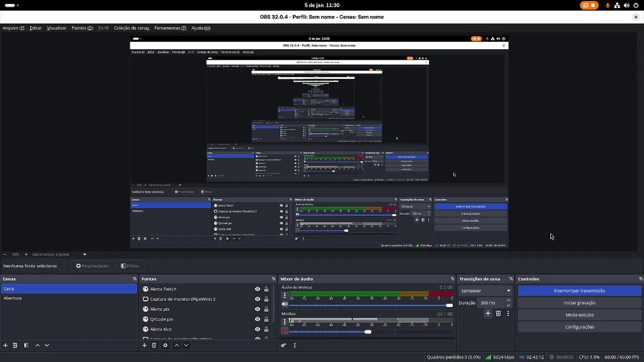This screenshot has height=362, width=644.
Task: Lock the QrCode pix source
Action: click(x=266, y=319)
